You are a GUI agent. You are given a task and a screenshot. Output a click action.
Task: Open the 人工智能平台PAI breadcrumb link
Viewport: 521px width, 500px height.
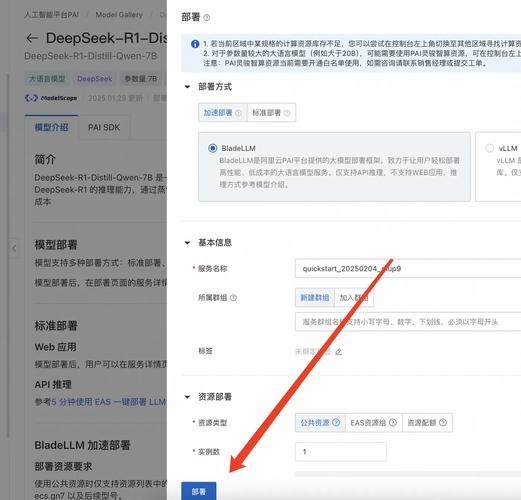pos(52,15)
